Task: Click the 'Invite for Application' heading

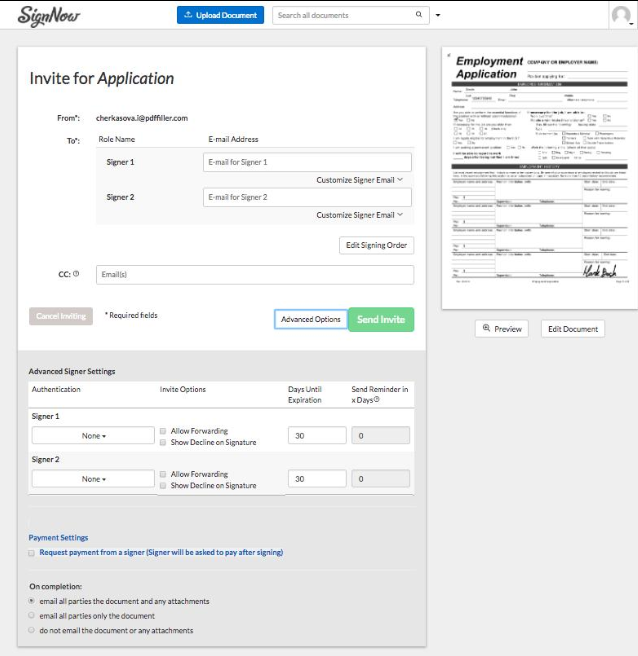Action: (102, 78)
